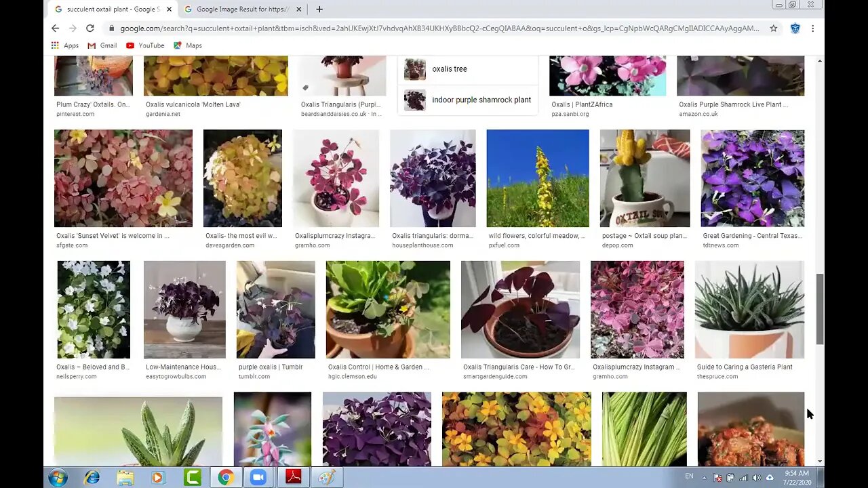Click the 'thespruce.com' source text

[x=717, y=376]
